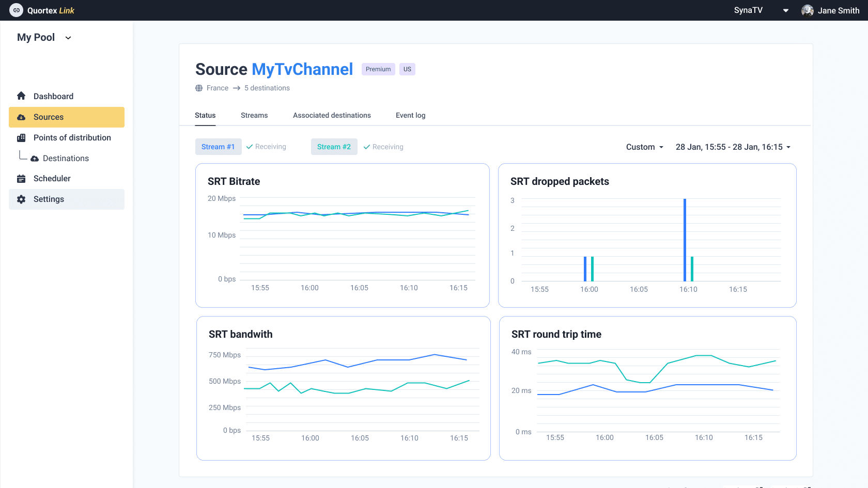Click the Sources cloud icon in sidebar
868x488 pixels.
pos(21,117)
